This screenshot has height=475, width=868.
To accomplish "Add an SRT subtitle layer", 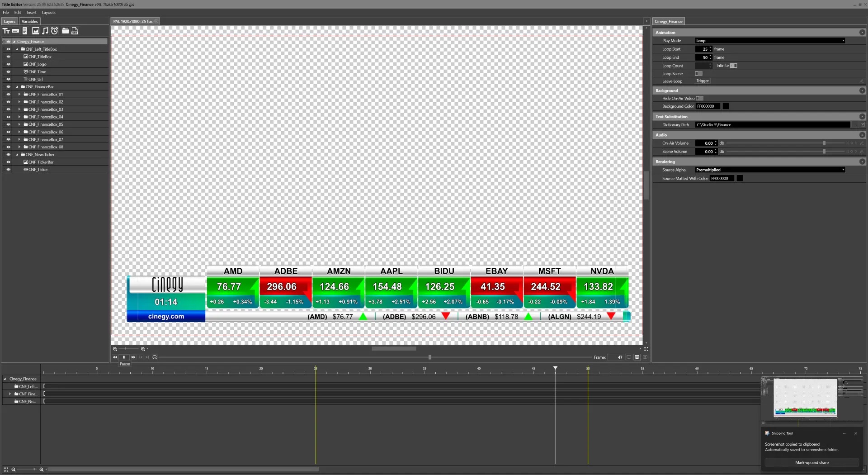I will pos(75,31).
